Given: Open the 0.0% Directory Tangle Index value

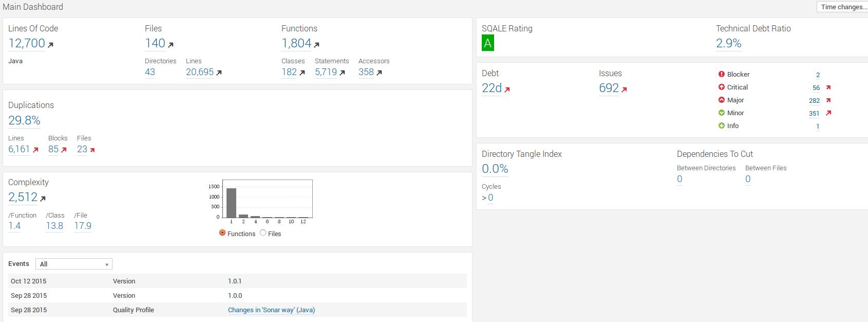Looking at the screenshot, I should click(495, 169).
